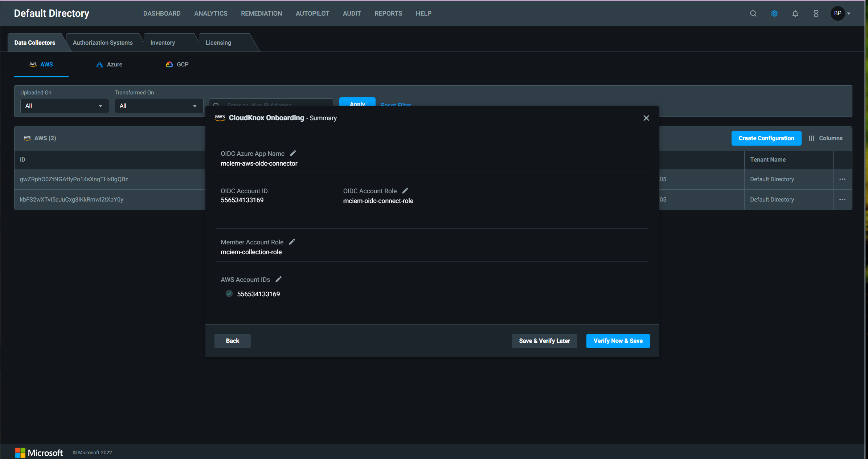
Task: Click pencil icon beside AWS Account IDs
Action: [278, 279]
